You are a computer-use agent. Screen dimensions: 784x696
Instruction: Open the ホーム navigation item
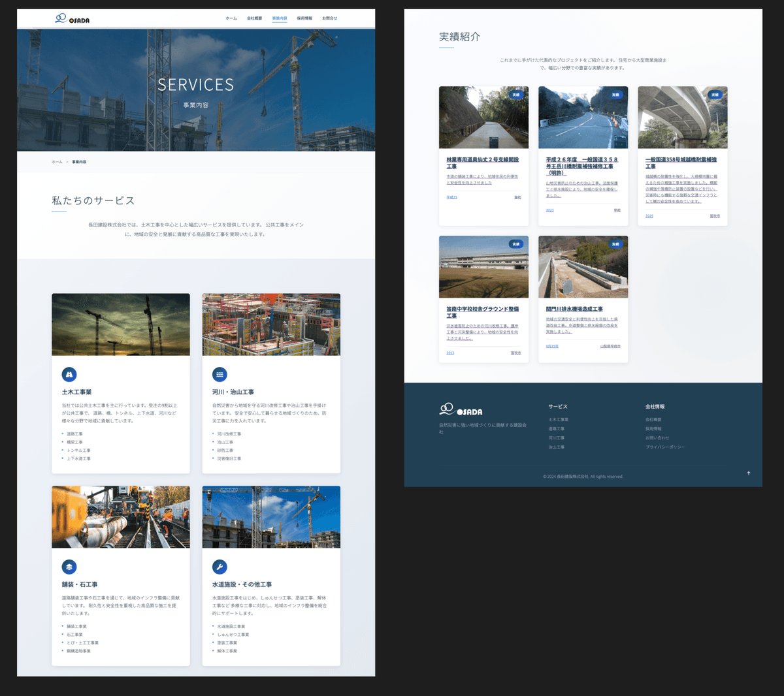click(x=231, y=18)
